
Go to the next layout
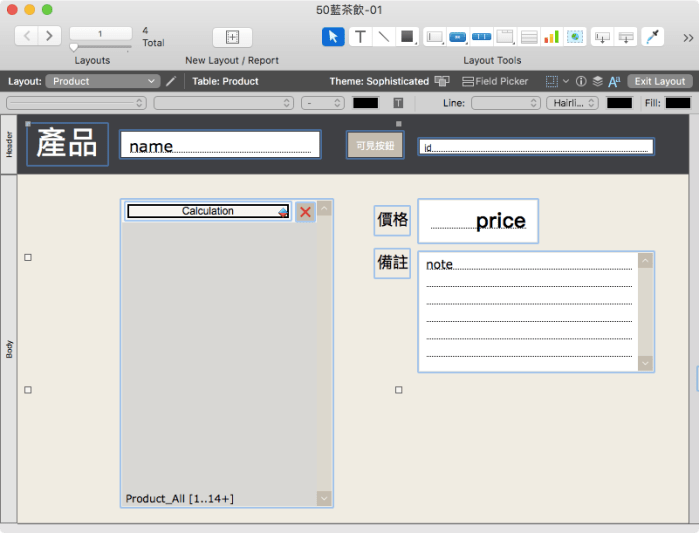pos(49,36)
